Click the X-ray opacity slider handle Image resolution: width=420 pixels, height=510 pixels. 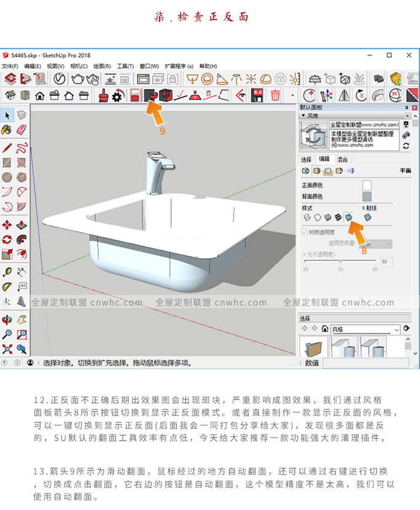[340, 261]
